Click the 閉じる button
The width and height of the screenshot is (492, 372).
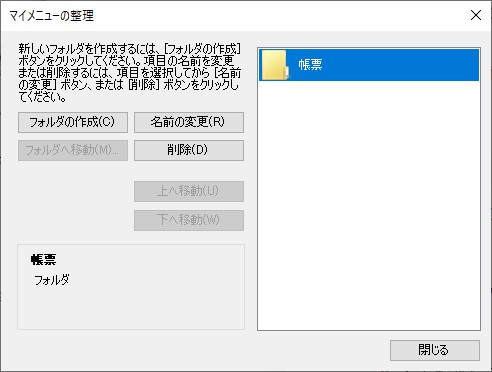point(435,350)
